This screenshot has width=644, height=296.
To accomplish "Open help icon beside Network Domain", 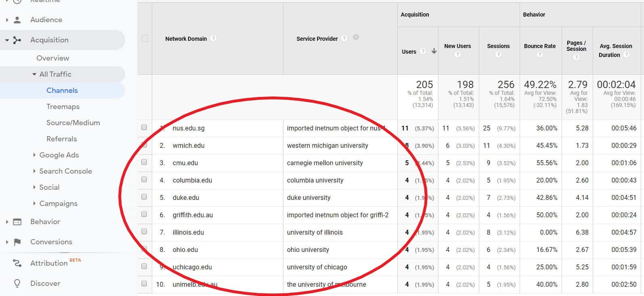I will pos(214,38).
